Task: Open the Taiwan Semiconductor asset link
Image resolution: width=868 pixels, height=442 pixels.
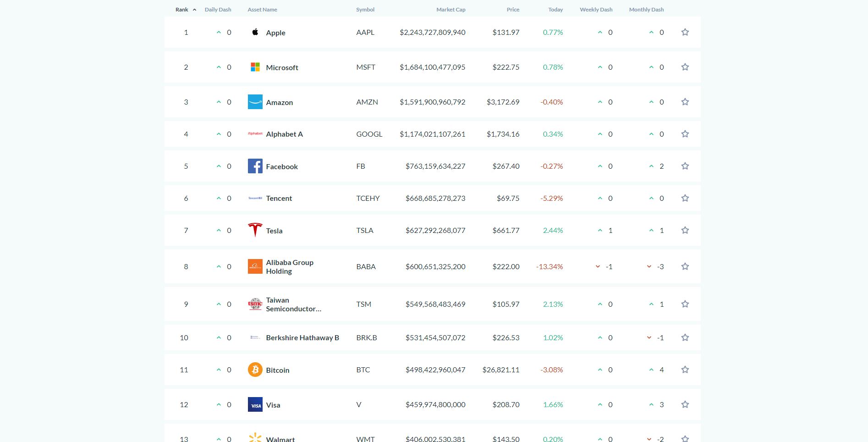Action: point(293,304)
